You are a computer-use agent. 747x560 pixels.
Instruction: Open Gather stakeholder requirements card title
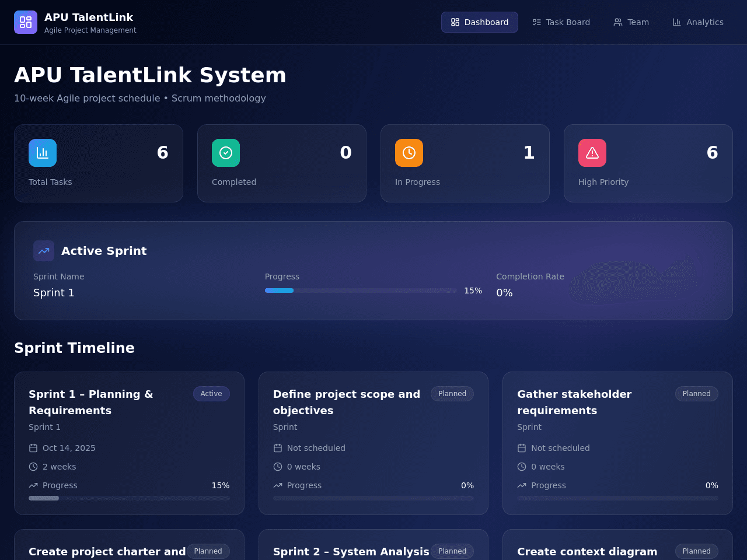click(574, 402)
